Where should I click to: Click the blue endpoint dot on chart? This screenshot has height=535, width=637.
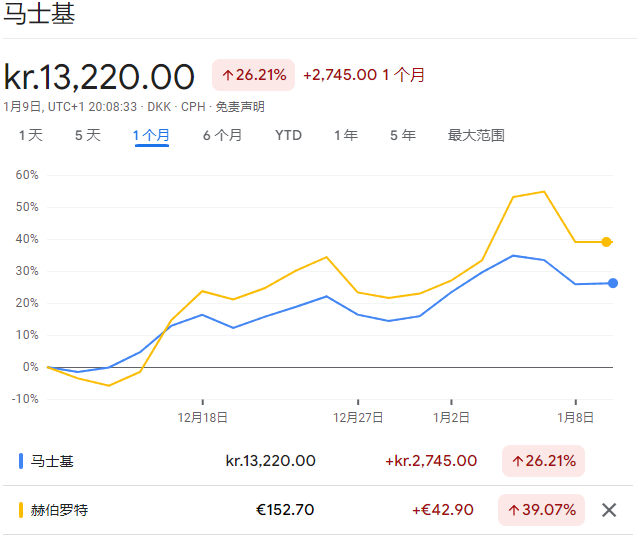[613, 283]
